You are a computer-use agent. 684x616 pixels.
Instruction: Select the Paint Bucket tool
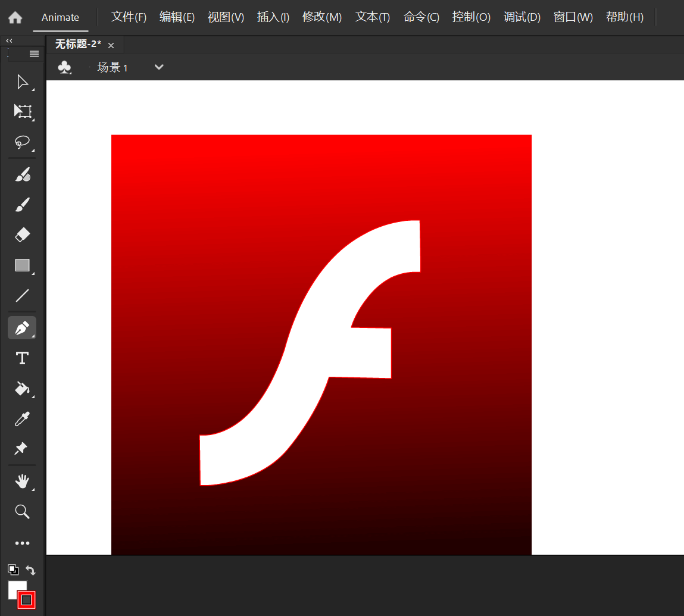click(x=22, y=388)
